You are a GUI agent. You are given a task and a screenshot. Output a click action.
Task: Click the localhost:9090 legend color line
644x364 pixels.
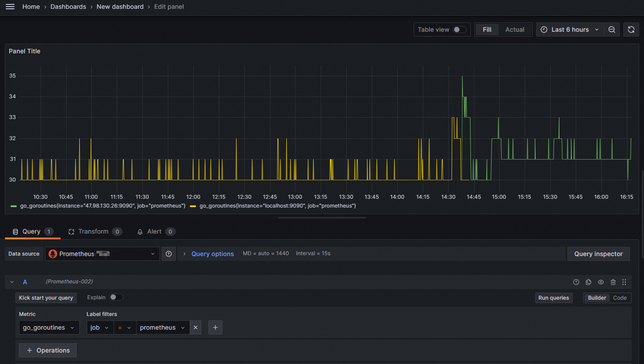coord(192,206)
